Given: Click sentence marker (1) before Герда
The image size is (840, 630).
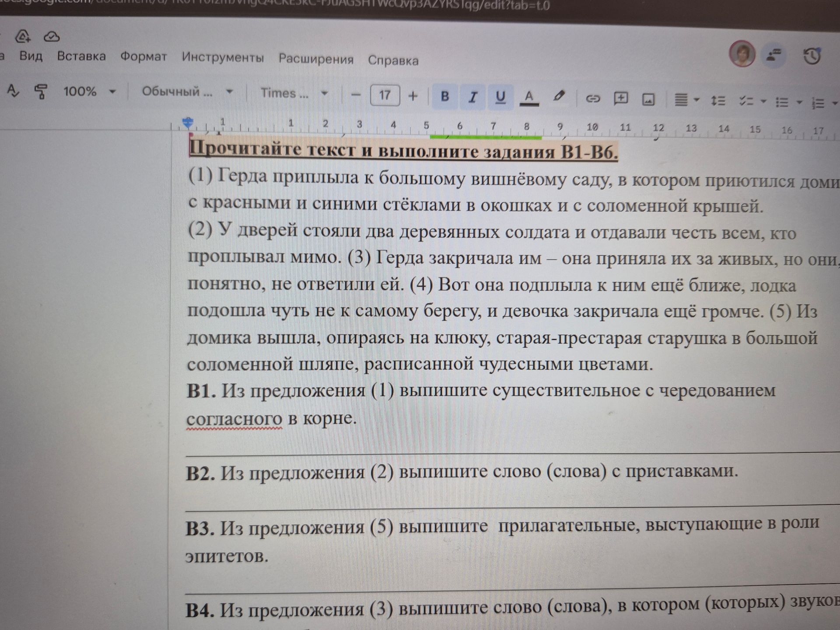Looking at the screenshot, I should click(200, 175).
